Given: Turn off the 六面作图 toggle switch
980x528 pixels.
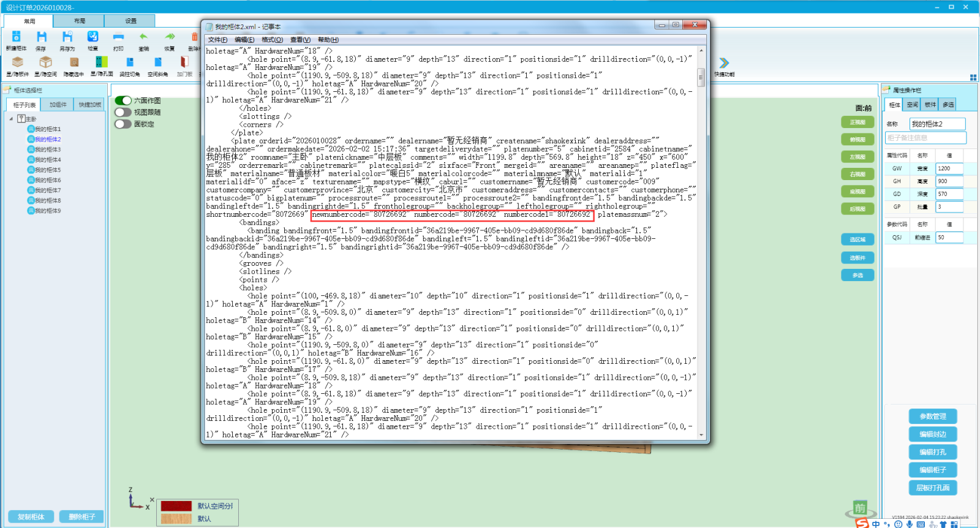Looking at the screenshot, I should (x=123, y=100).
